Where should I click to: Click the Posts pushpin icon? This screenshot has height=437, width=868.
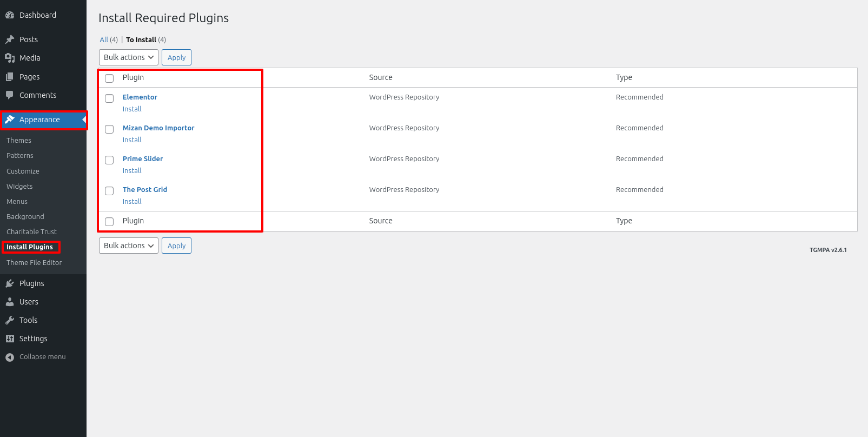pos(10,39)
